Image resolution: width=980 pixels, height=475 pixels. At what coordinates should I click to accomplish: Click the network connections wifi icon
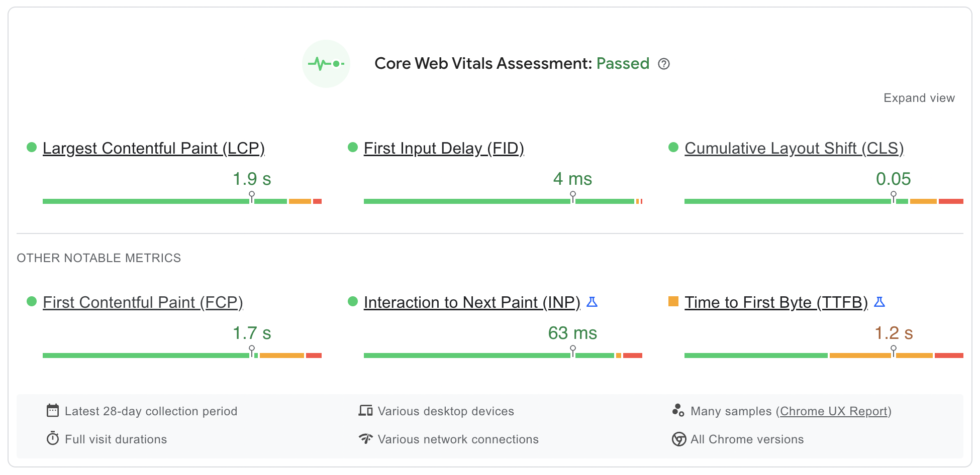[366, 439]
